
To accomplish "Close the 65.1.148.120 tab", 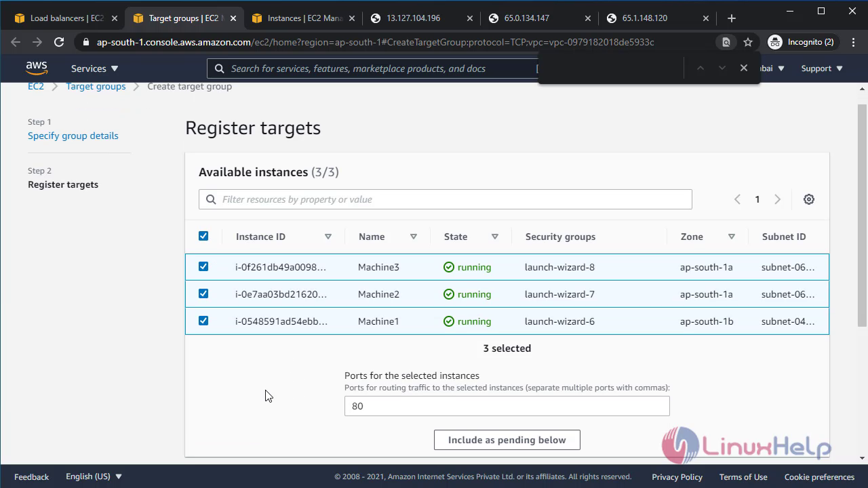I will click(x=706, y=18).
